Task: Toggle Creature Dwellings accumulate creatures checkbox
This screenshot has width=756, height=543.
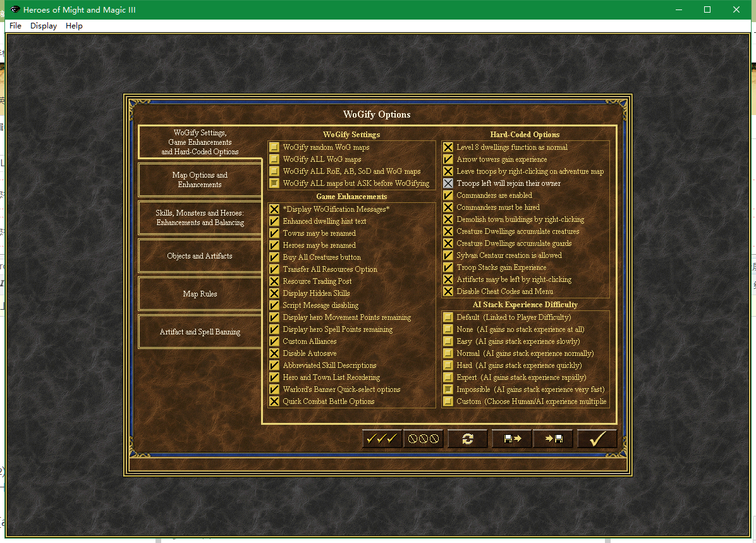Action: [448, 231]
